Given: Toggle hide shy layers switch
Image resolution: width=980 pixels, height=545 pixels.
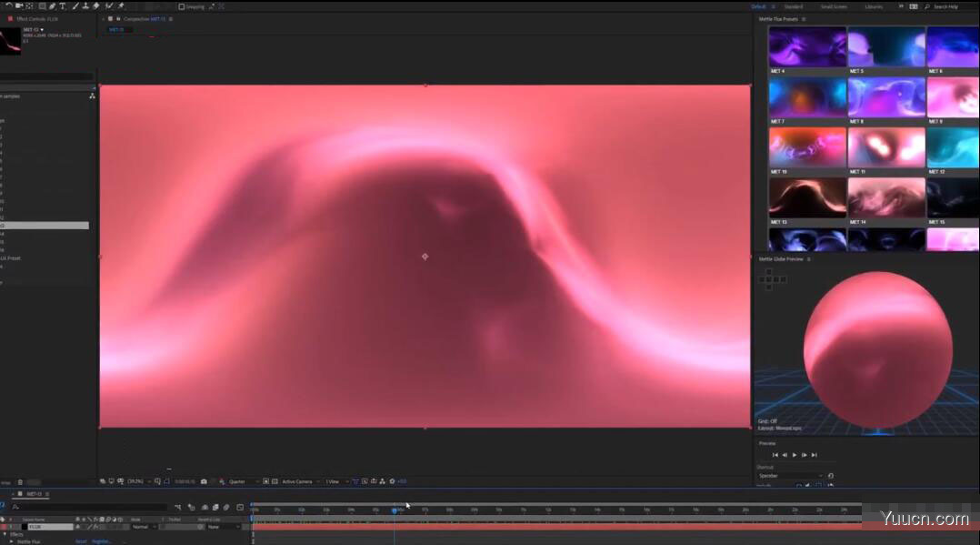Looking at the screenshot, I should [205, 508].
